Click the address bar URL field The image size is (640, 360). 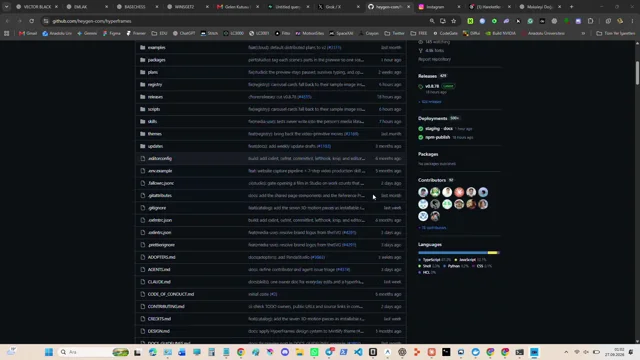(237, 21)
